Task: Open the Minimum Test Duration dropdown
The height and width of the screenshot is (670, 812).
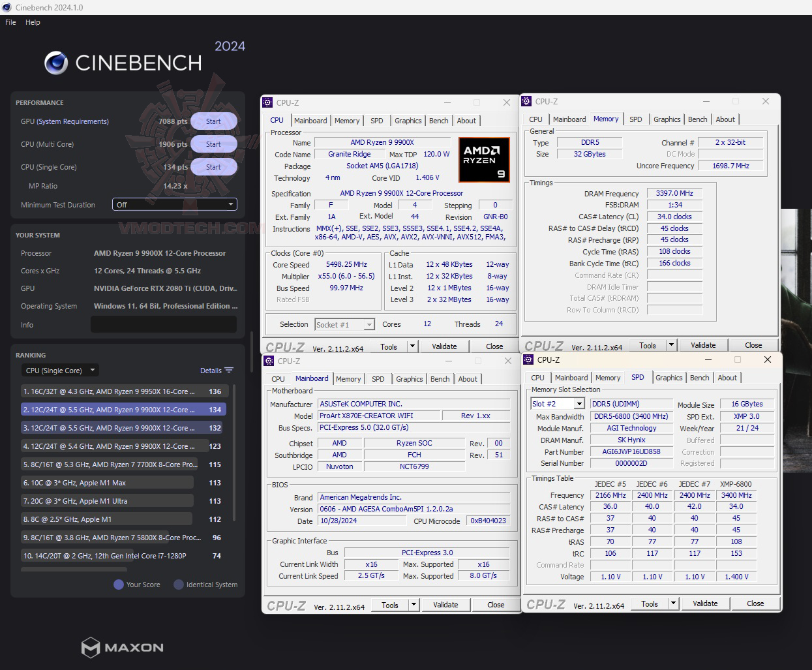Action: (175, 204)
